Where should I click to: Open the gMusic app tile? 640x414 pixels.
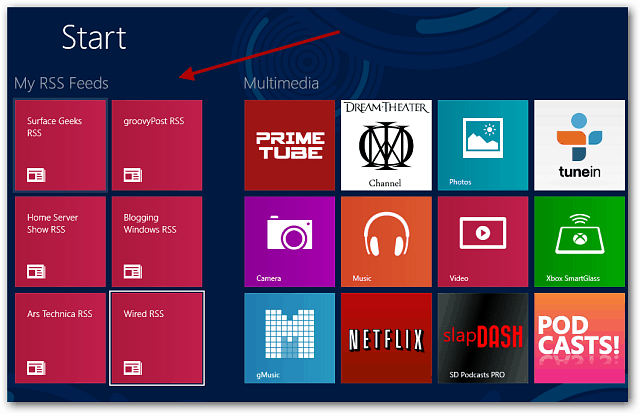click(x=289, y=338)
